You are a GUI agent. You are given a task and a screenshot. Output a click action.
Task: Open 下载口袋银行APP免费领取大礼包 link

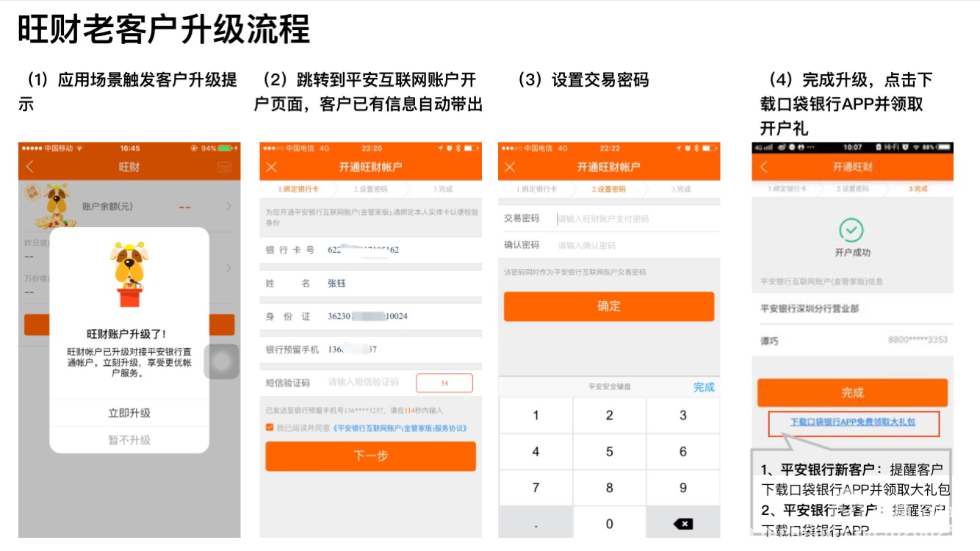(852, 422)
